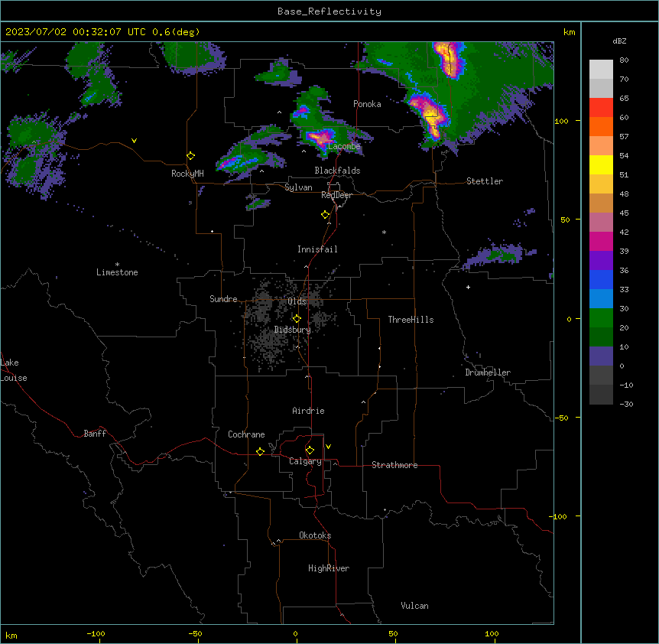The height and width of the screenshot is (644, 659).
Task: Click the red swatch between 65 and 60 dBZ
Action: (601, 108)
